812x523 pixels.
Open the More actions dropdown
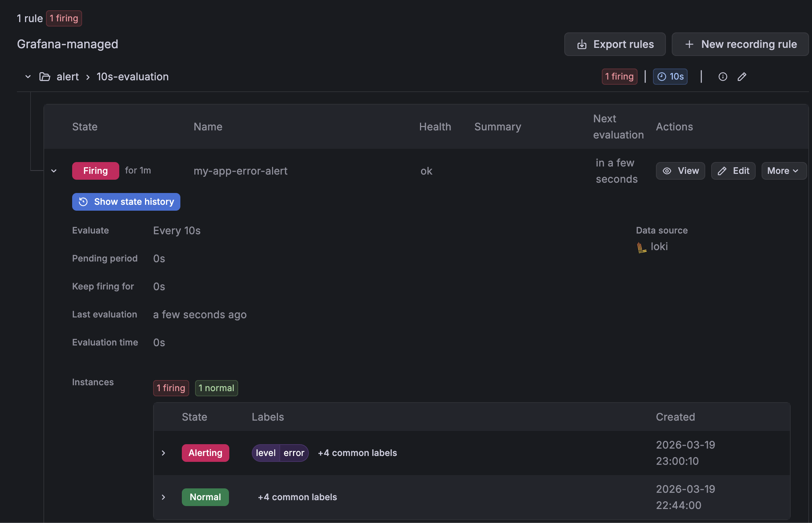point(783,171)
